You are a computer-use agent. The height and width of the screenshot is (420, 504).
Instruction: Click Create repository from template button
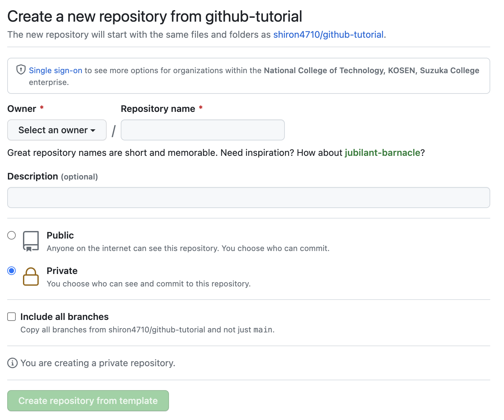[88, 401]
